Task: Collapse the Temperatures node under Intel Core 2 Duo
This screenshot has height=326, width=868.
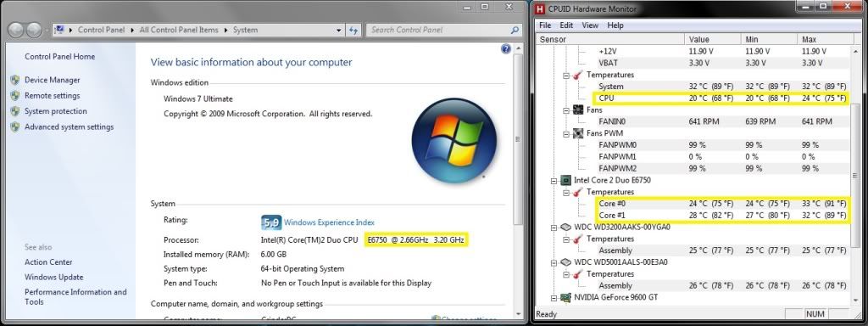Action: (566, 192)
